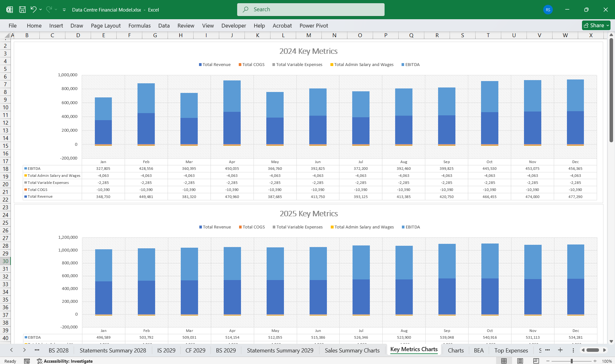Open Page Break Preview
The height and width of the screenshot is (364, 615).
[x=536, y=360]
